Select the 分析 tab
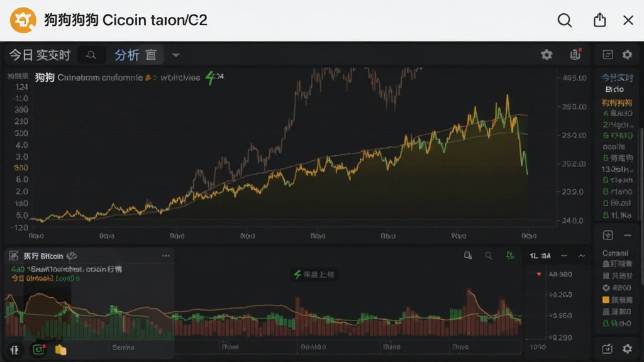Image resolution: width=644 pixels, height=362 pixels. click(x=126, y=55)
